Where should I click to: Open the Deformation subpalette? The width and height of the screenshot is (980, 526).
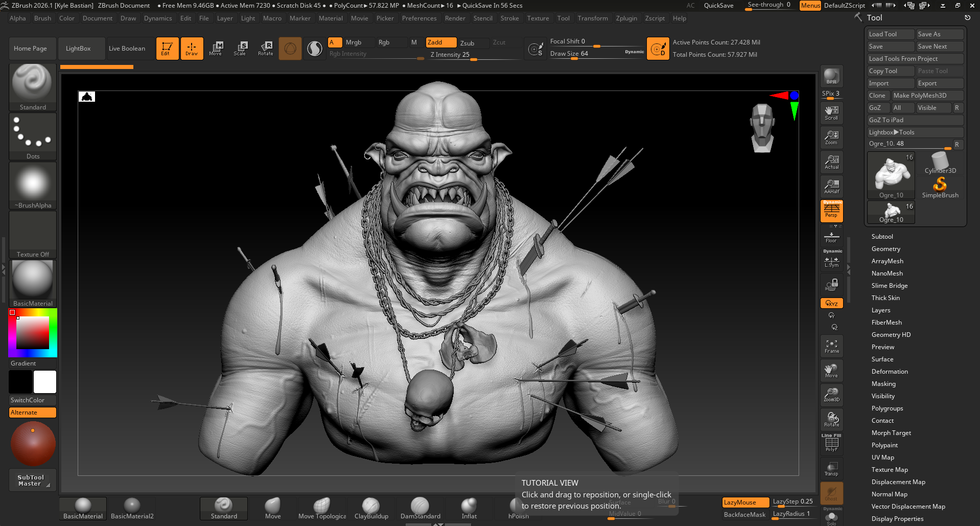[890, 371]
